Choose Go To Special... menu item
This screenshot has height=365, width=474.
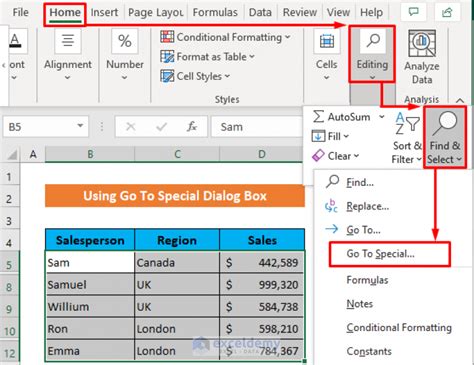point(389,254)
